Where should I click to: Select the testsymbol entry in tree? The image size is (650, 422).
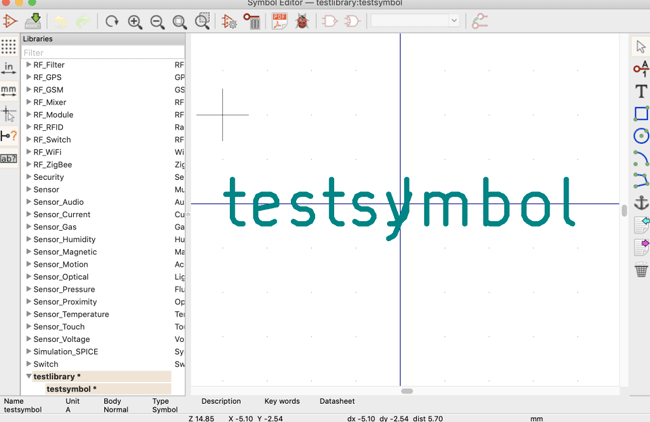click(x=71, y=389)
